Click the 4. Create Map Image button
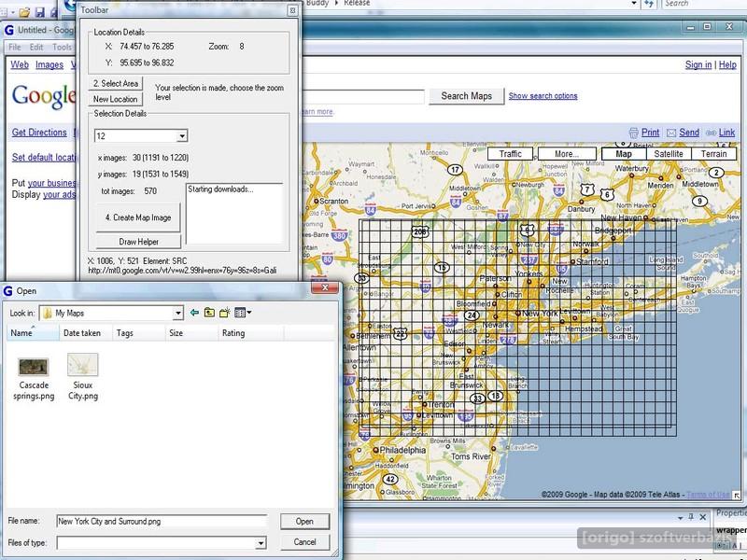This screenshot has width=747, height=560. point(138,217)
